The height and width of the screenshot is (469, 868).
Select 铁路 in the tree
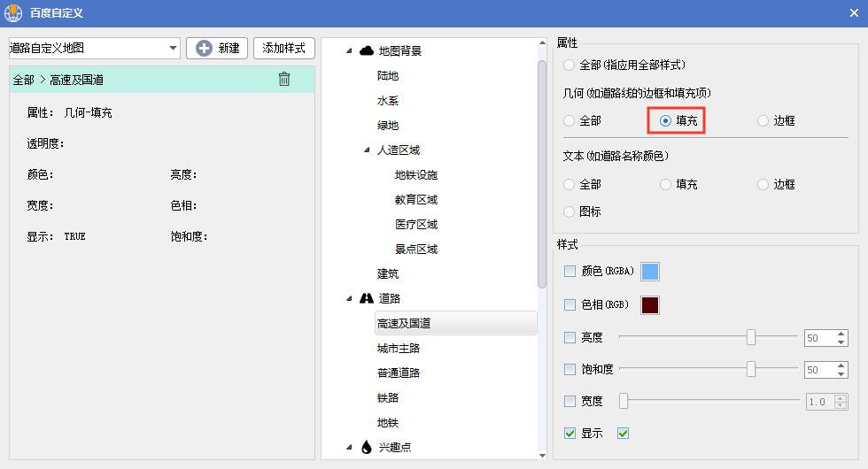tap(388, 397)
